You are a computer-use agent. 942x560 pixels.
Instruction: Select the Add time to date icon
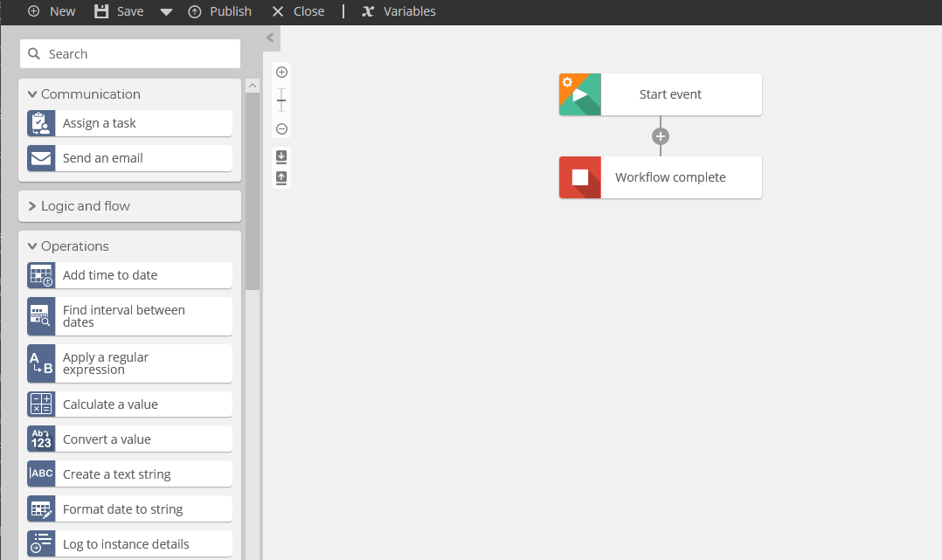(x=41, y=275)
